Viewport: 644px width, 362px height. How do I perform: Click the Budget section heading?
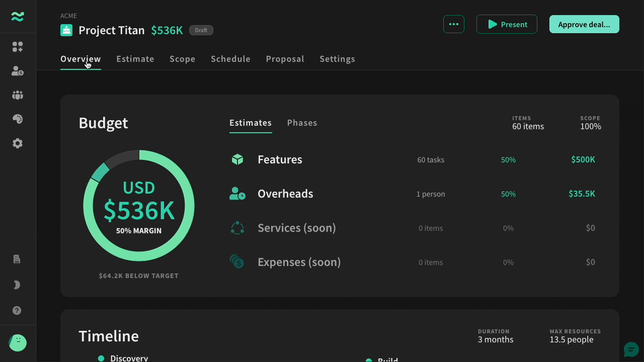[104, 123]
